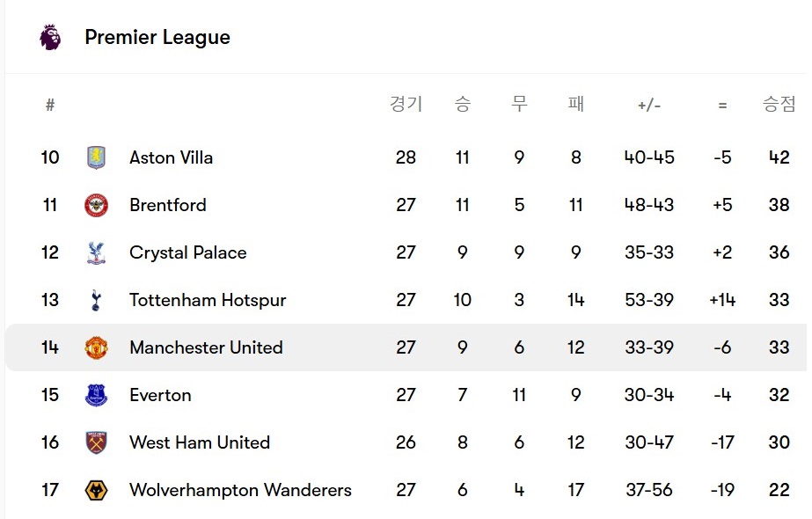The width and height of the screenshot is (812, 519).
Task: Click the 승 wins column header
Action: [463, 105]
